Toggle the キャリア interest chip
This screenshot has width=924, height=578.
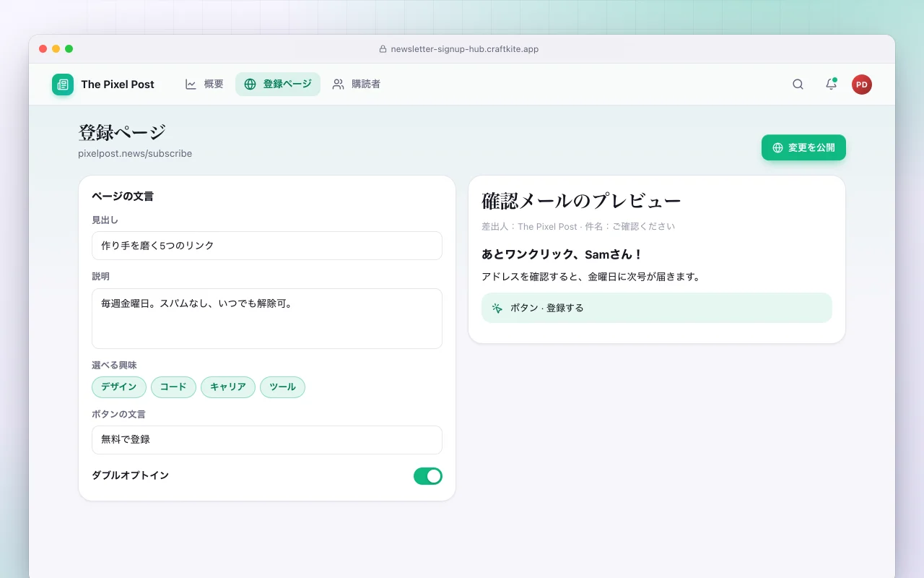tap(228, 387)
